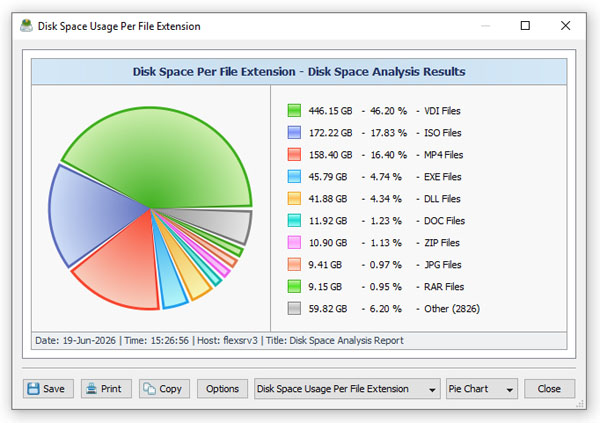Click the '45.79 GB' value
The image size is (600, 423).
click(328, 177)
